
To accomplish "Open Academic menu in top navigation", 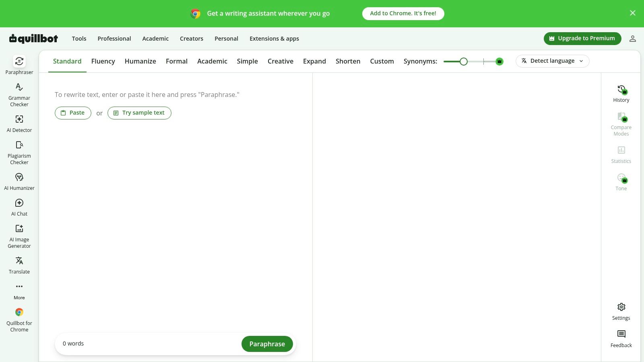I will pos(155,39).
